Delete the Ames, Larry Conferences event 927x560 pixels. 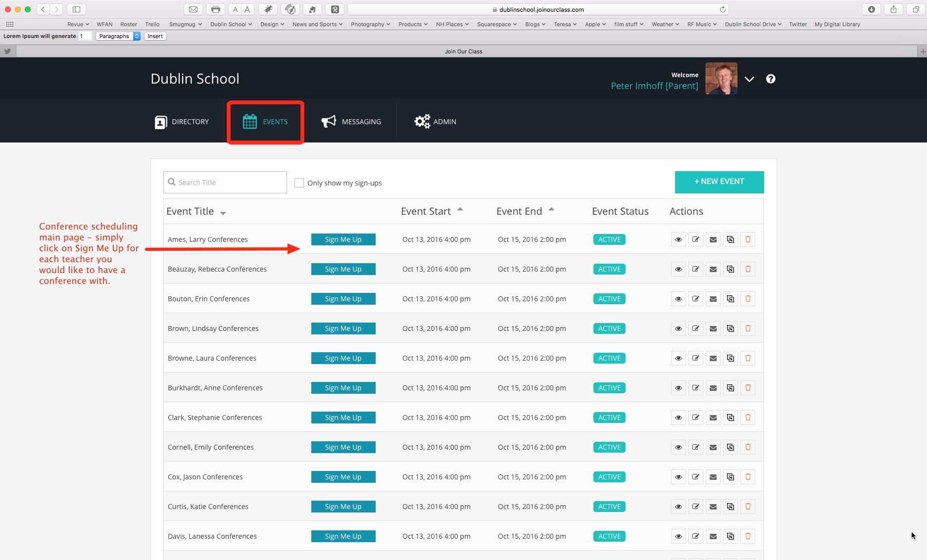coord(748,239)
